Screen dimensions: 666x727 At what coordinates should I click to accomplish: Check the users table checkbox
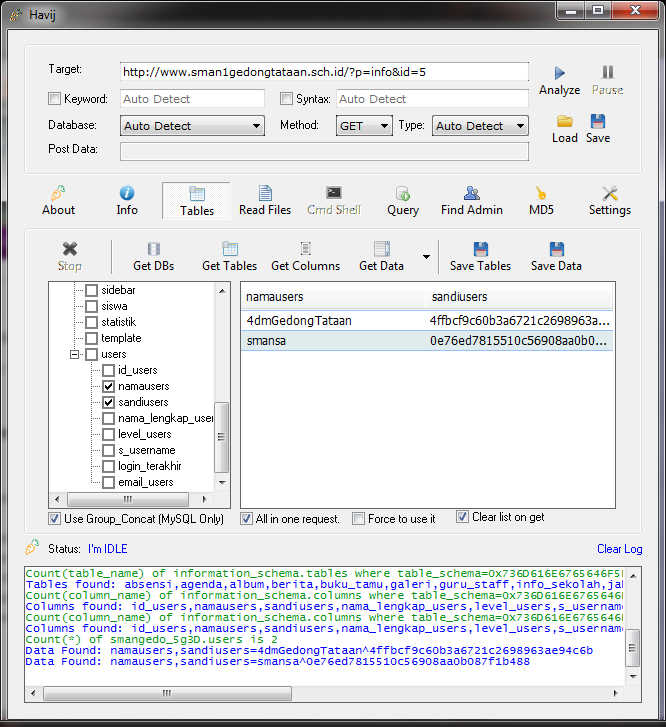[92, 355]
